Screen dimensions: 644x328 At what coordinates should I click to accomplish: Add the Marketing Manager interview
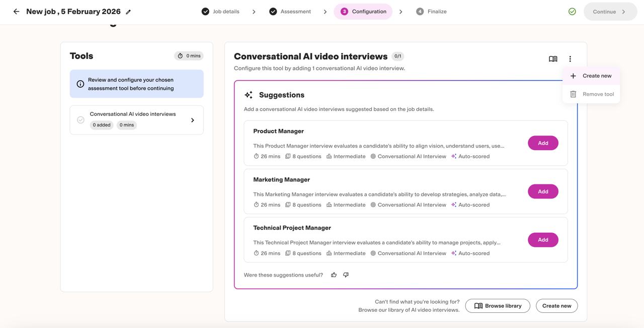543,191
